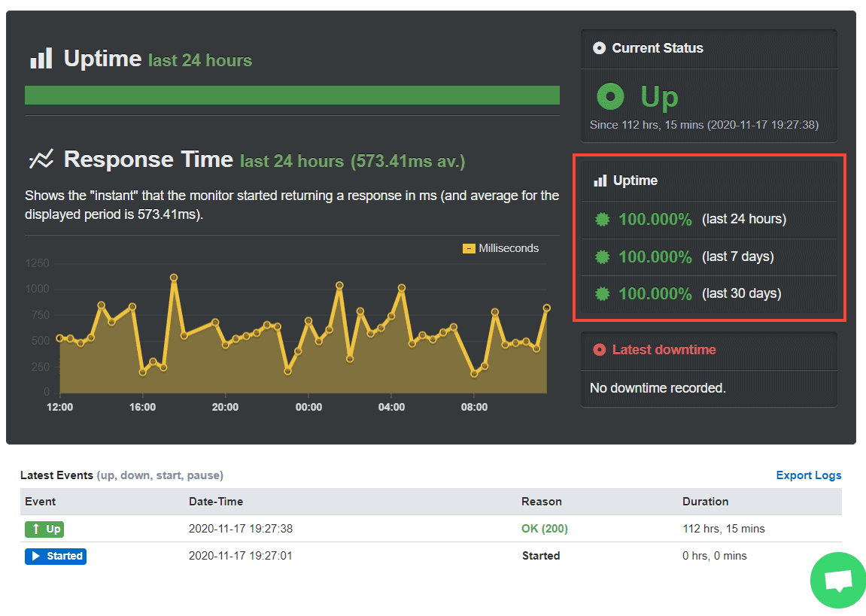
Task: Open Export Logs
Action: (808, 475)
